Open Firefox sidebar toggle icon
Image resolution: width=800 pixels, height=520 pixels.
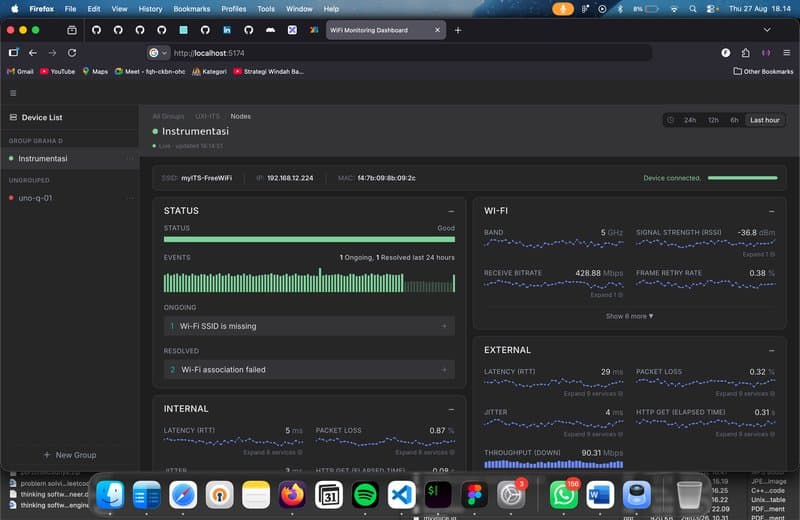point(13,53)
